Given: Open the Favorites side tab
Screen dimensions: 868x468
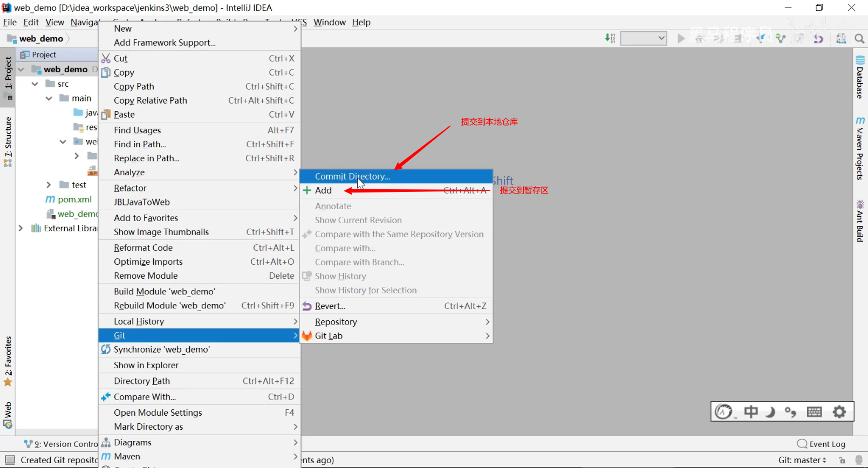Looking at the screenshot, I should (8, 361).
